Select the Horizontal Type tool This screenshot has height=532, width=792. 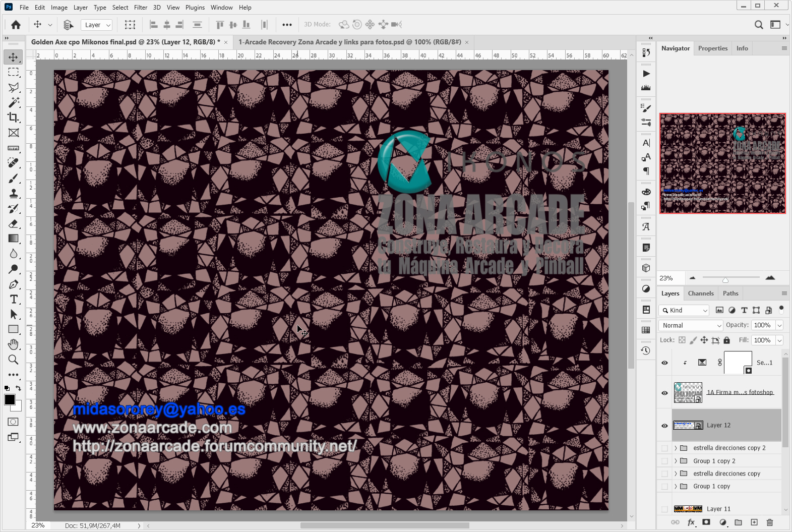click(x=14, y=300)
